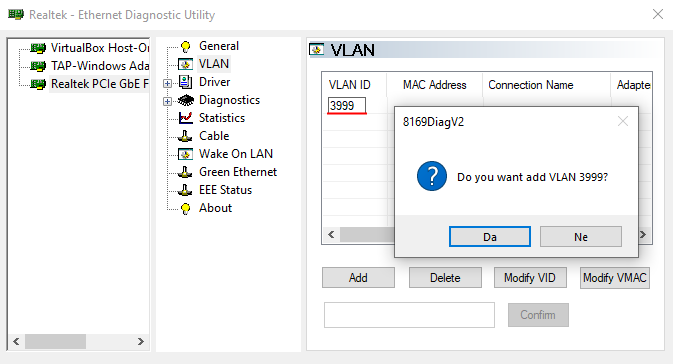Select Green Ethernet in the tree

click(238, 172)
